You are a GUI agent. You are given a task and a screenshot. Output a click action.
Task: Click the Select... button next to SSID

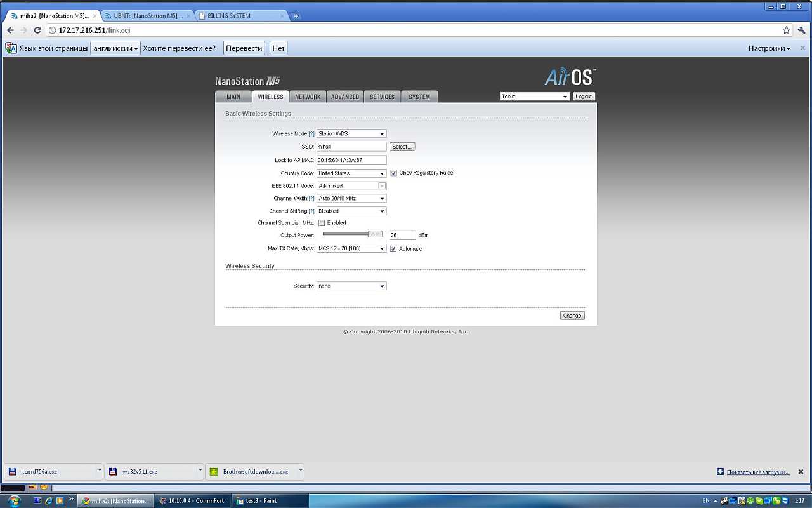tap(402, 147)
